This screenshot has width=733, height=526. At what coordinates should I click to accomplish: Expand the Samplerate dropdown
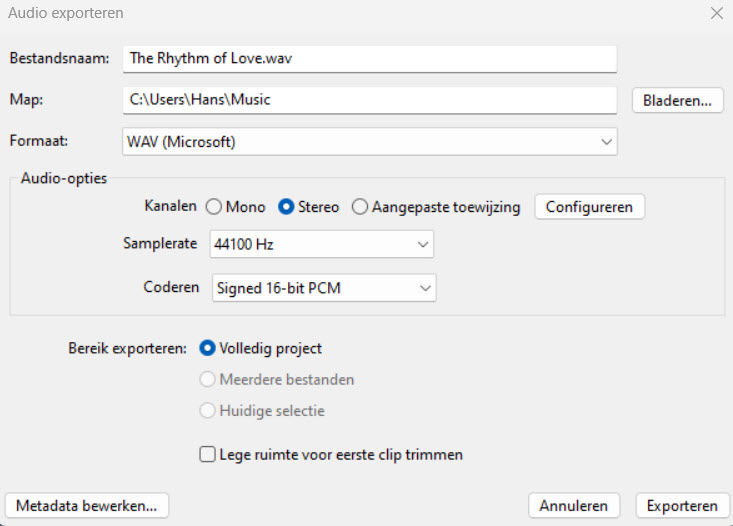click(x=321, y=244)
